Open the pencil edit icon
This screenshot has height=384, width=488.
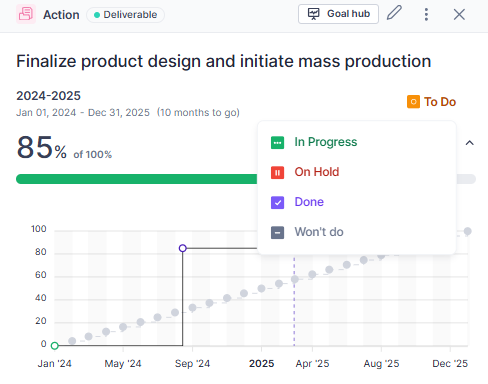pyautogui.click(x=394, y=13)
